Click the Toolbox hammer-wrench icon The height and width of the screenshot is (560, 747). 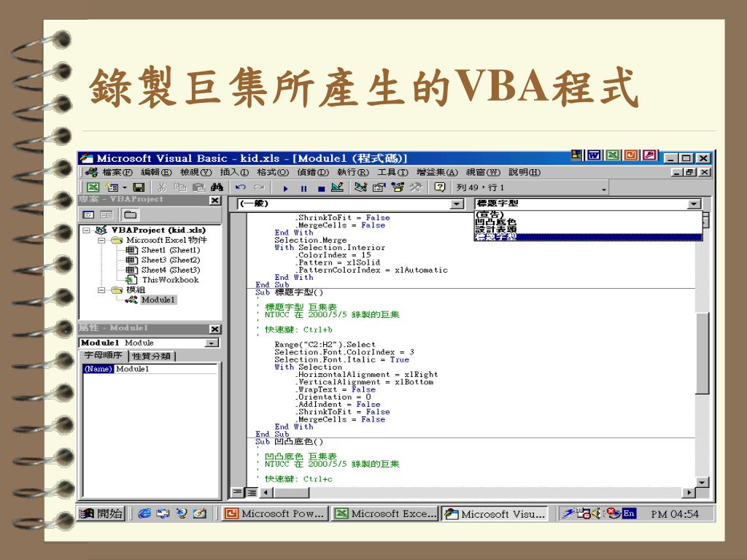click(x=415, y=187)
